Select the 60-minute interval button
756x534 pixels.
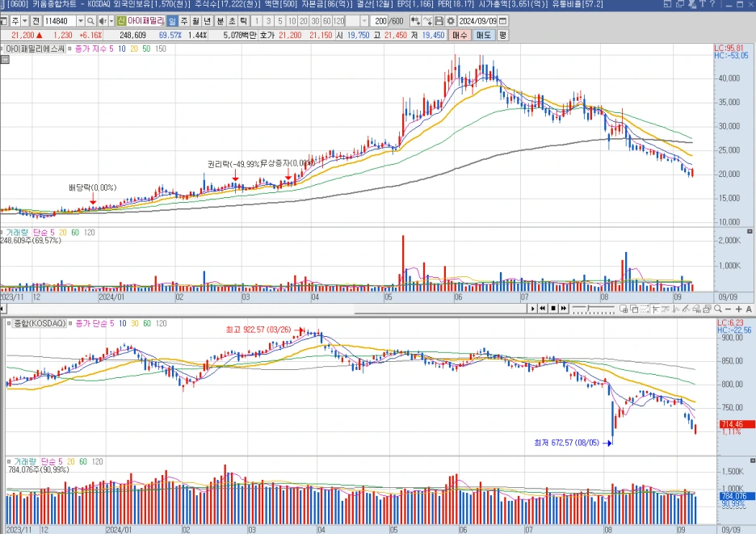[327, 21]
